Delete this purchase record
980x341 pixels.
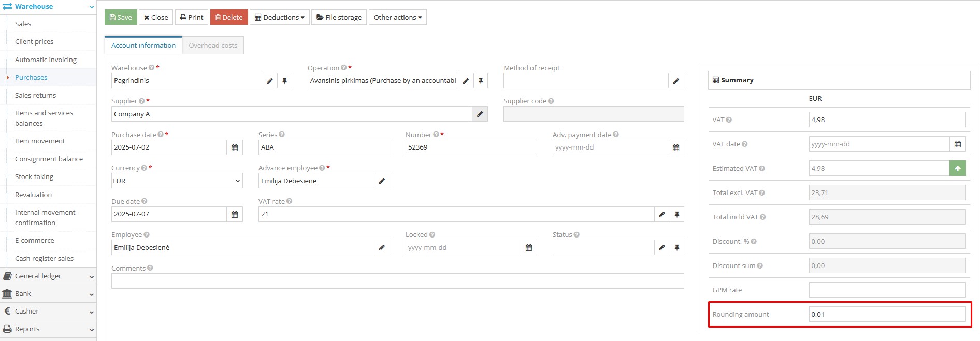(x=229, y=17)
